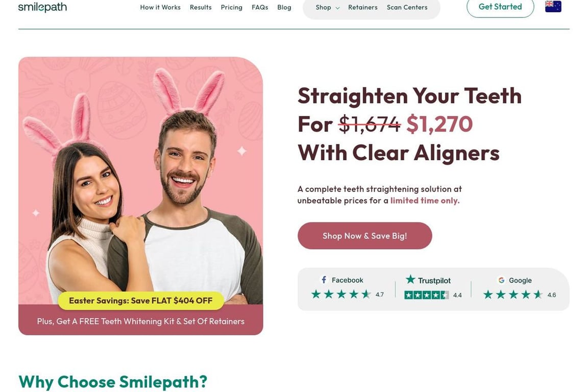Click the Facebook logo icon
Screen dimensions: 588x392
click(x=324, y=280)
